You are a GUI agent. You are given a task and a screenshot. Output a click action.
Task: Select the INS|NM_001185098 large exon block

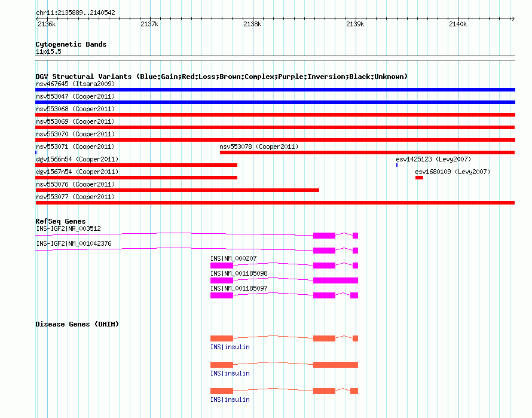[335, 280]
